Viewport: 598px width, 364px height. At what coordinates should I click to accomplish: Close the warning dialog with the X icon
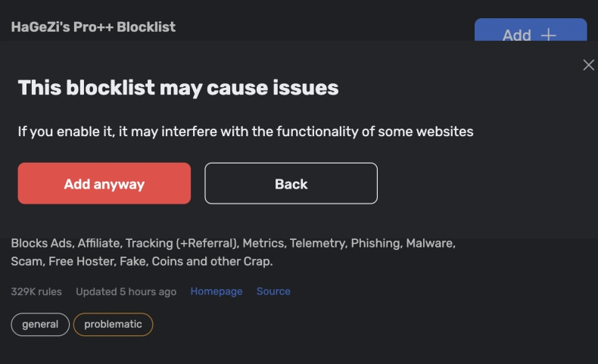(x=588, y=65)
